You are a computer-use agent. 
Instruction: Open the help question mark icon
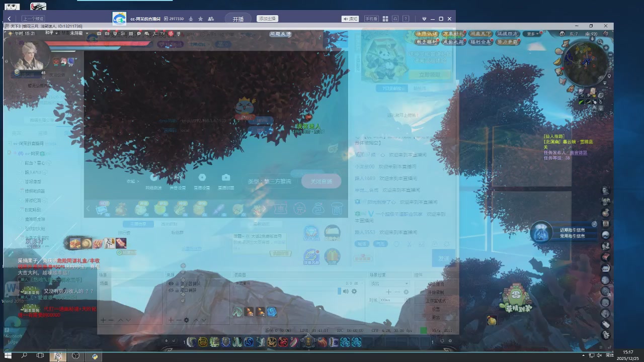point(406,19)
